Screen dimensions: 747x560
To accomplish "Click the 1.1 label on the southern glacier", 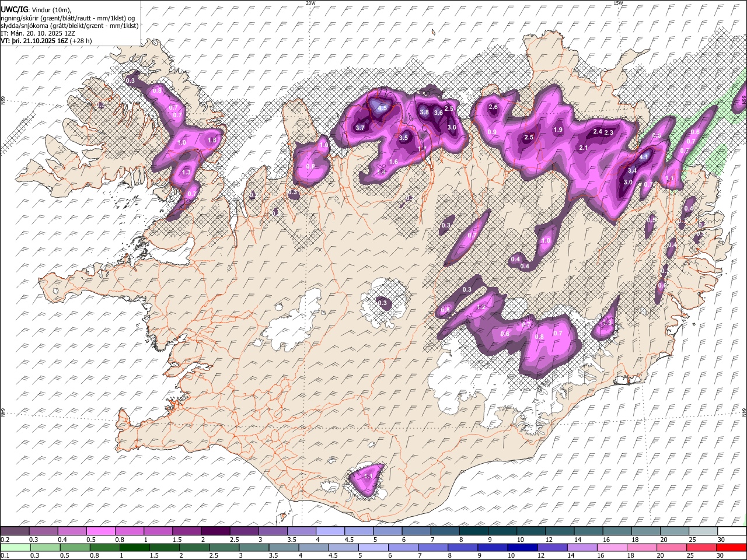I will [368, 476].
